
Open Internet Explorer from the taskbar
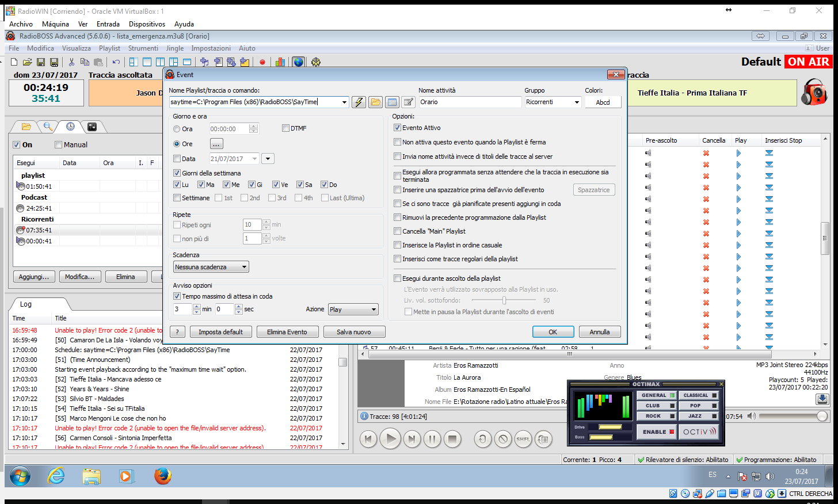[56, 476]
